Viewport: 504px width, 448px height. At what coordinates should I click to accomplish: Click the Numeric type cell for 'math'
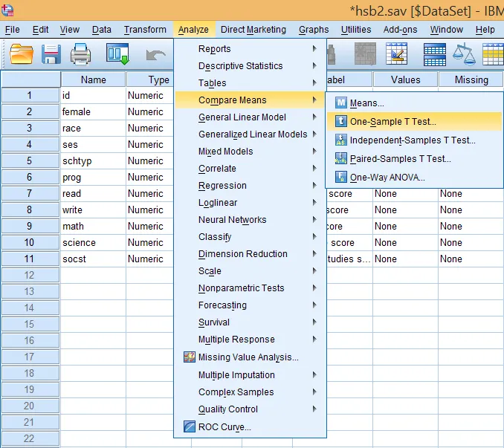(x=149, y=226)
